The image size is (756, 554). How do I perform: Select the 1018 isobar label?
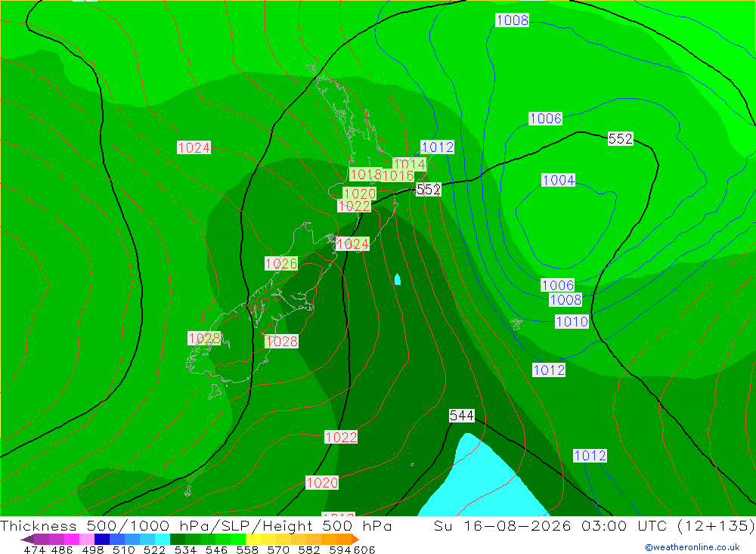365,174
